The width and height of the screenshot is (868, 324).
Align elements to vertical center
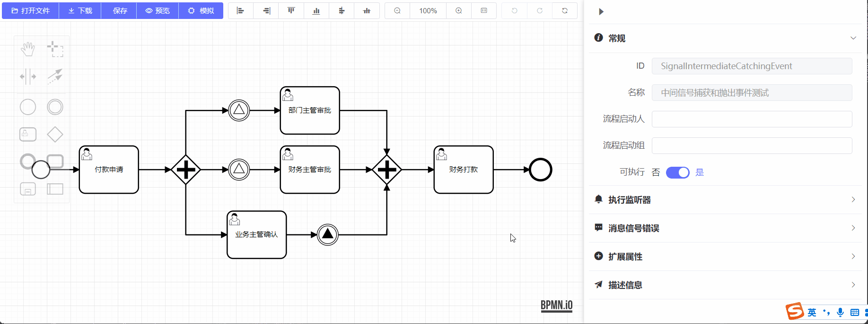(x=367, y=10)
